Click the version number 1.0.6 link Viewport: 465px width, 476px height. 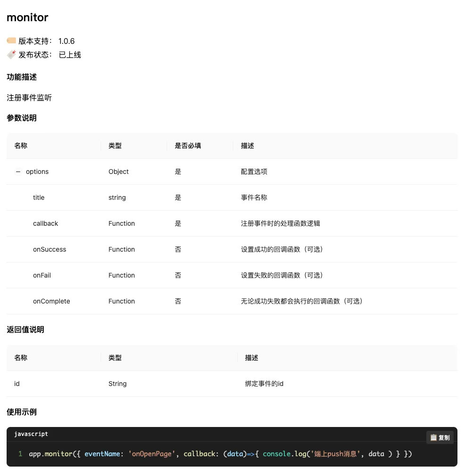66,41
